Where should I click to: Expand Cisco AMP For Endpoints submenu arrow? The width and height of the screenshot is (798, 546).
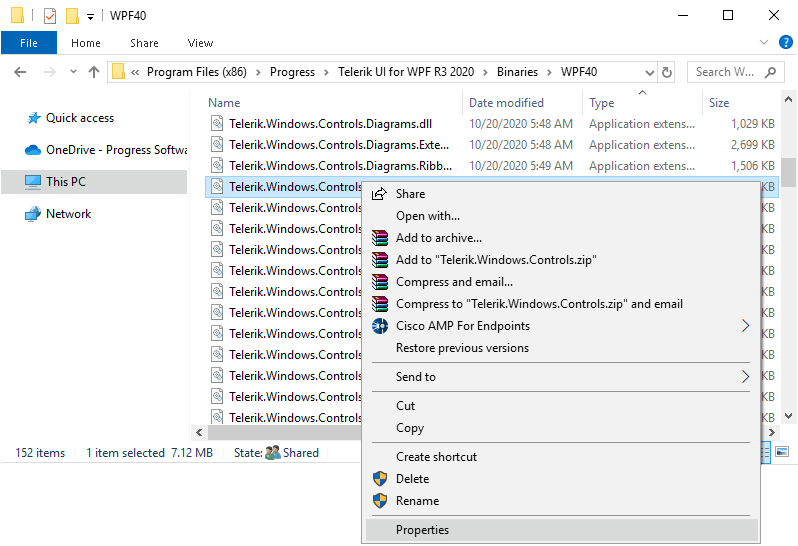(746, 326)
